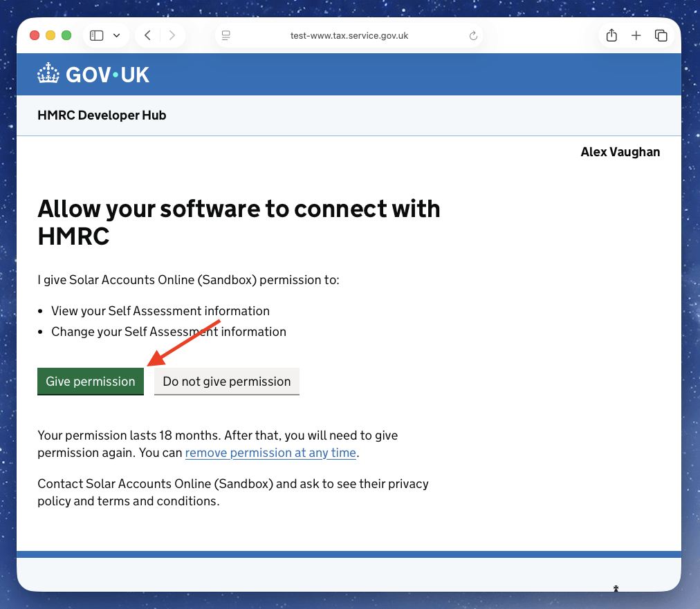Open the sidebar options dropdown chevron
This screenshot has height=609, width=700.
point(116,35)
